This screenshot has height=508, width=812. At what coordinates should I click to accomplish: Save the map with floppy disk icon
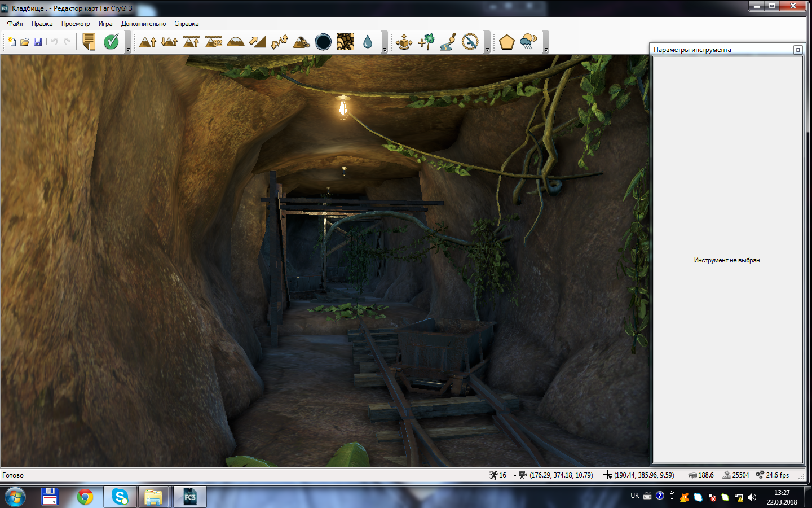coord(38,42)
